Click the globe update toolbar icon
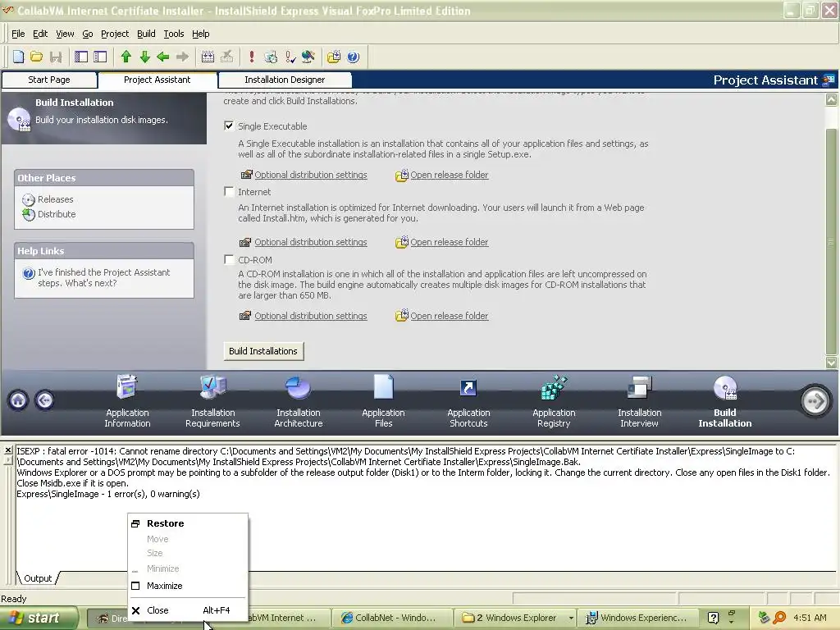This screenshot has width=840, height=630. pyautogui.click(x=308, y=57)
